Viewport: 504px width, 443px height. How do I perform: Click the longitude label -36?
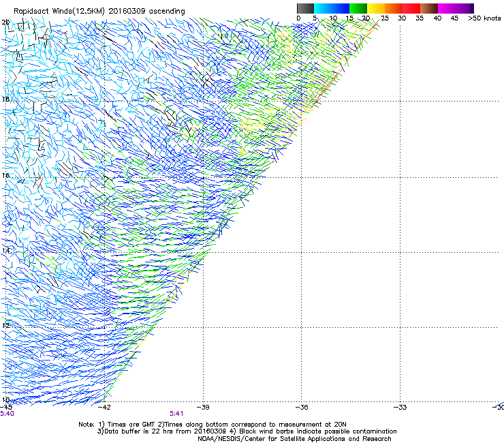pos(302,408)
